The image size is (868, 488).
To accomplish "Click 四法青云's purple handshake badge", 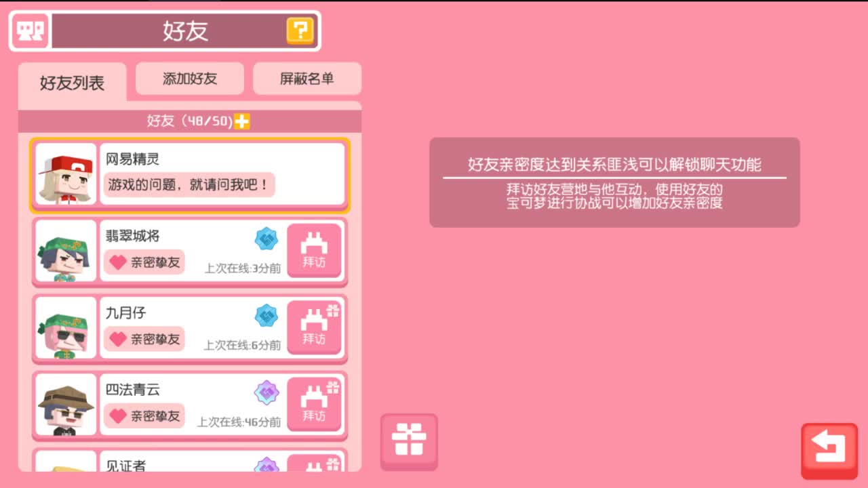I will (x=267, y=392).
